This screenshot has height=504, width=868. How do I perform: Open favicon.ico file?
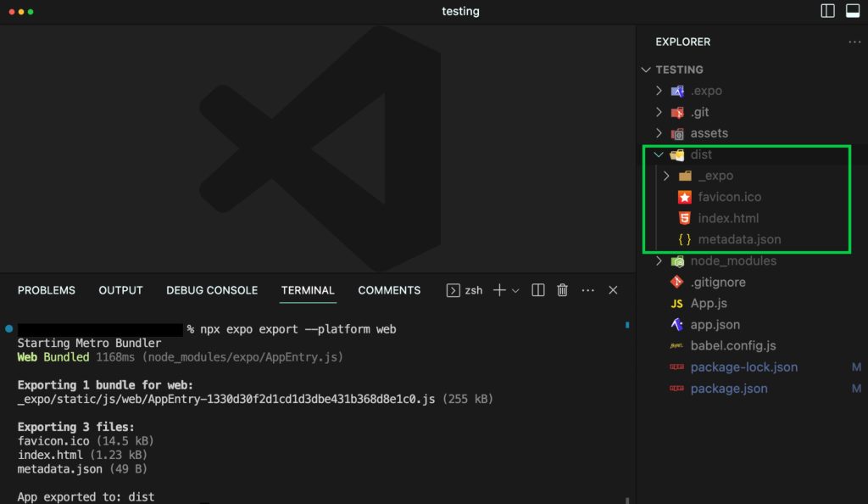pos(730,197)
